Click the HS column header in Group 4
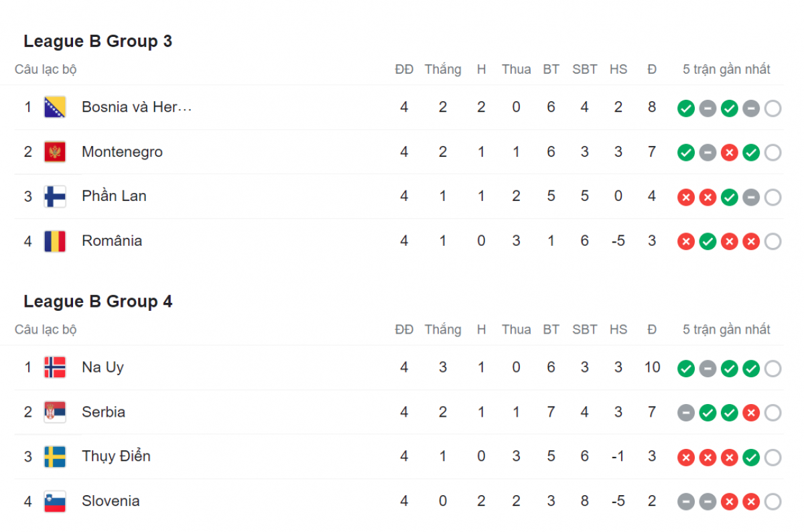The image size is (804, 532). (618, 330)
